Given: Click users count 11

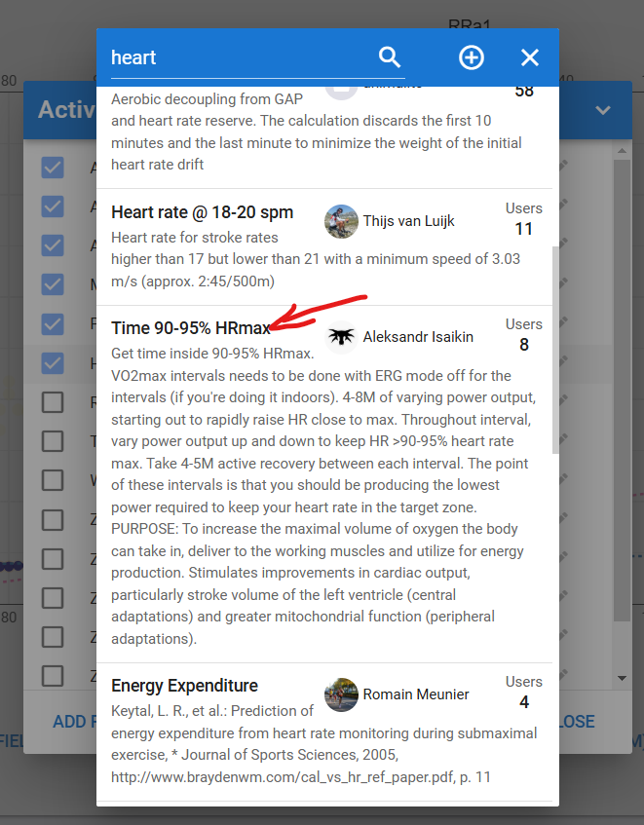Looking at the screenshot, I should click(x=523, y=229).
